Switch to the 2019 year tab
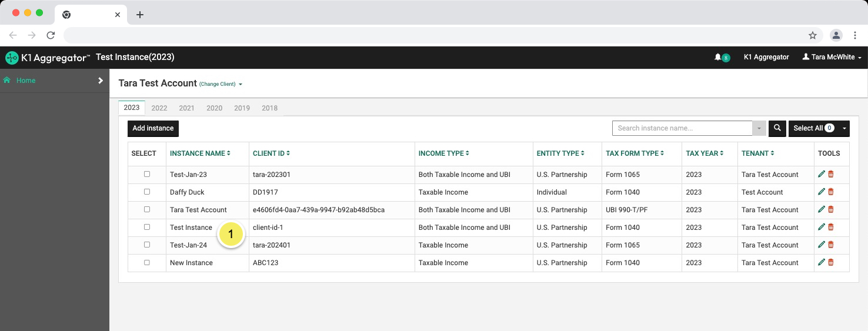This screenshot has height=331, width=868. (242, 108)
